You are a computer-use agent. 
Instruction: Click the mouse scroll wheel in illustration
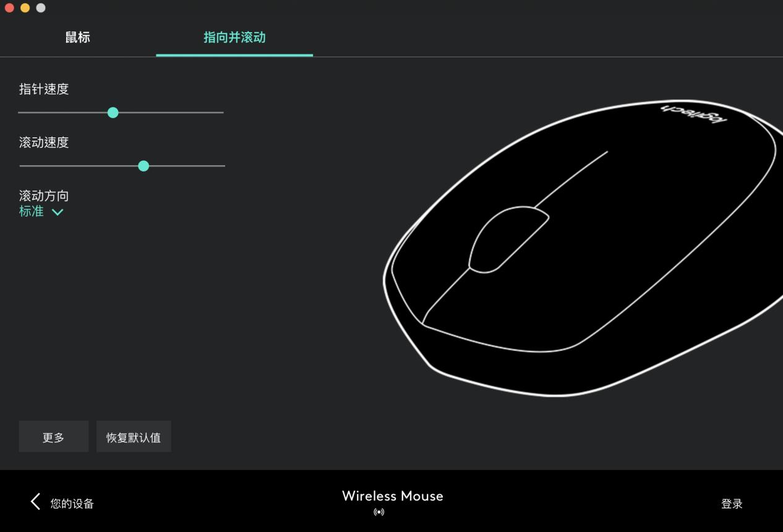[x=508, y=239]
